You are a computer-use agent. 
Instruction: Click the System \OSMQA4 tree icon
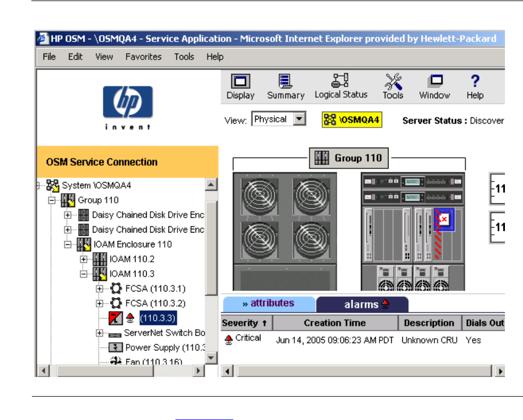pyautogui.click(x=53, y=186)
